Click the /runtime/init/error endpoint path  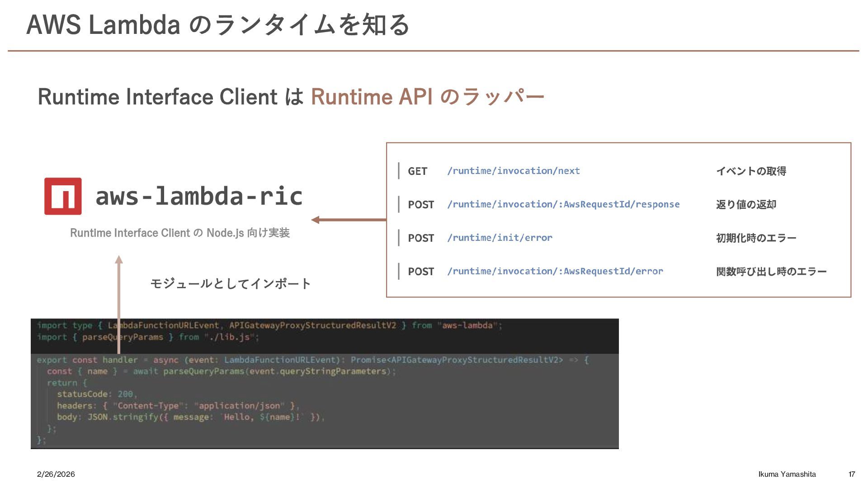click(500, 238)
